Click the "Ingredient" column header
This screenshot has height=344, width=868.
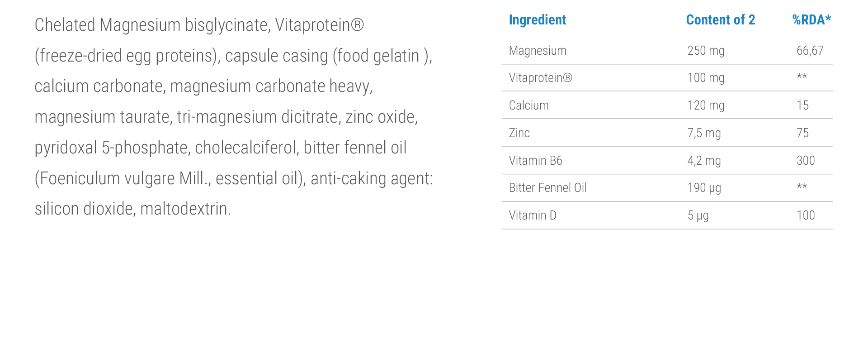(537, 20)
